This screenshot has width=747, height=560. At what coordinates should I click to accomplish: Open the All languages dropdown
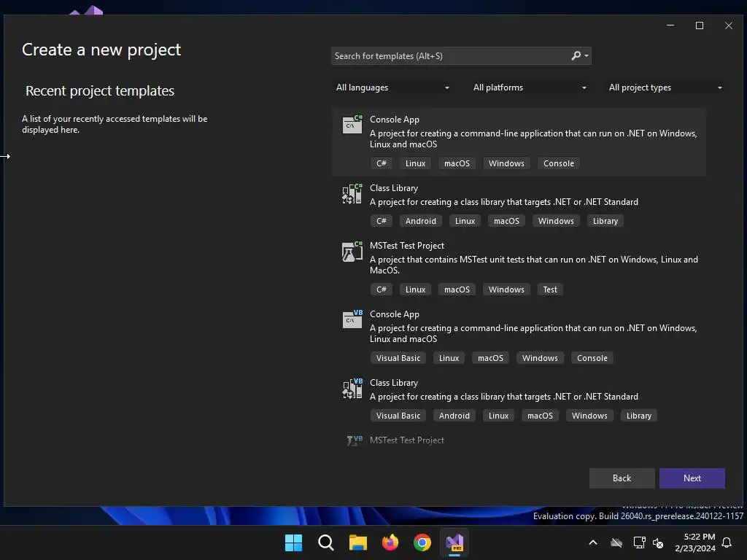tap(392, 87)
